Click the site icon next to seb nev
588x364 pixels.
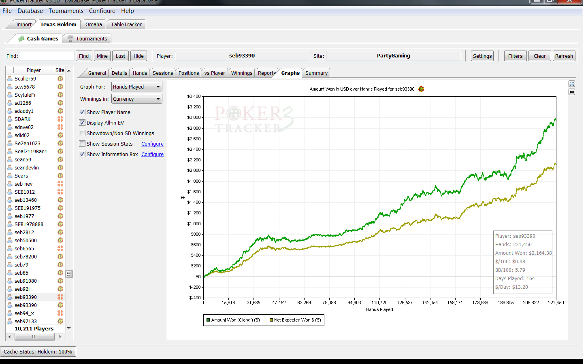60,184
